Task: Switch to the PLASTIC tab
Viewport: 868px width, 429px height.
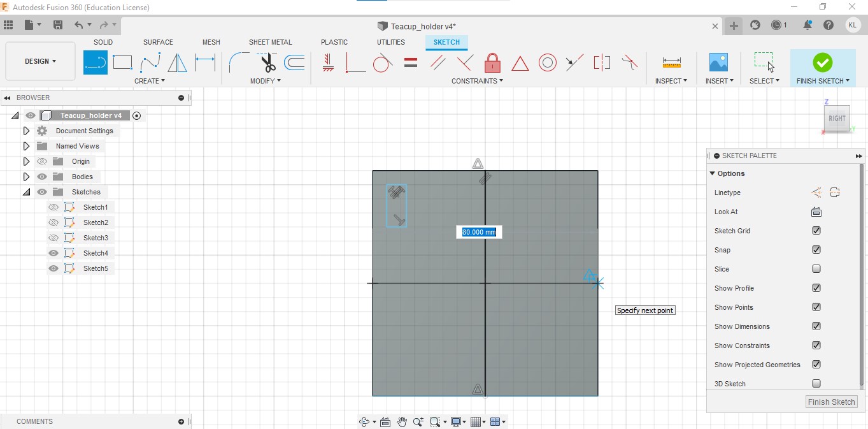Action: pyautogui.click(x=334, y=42)
